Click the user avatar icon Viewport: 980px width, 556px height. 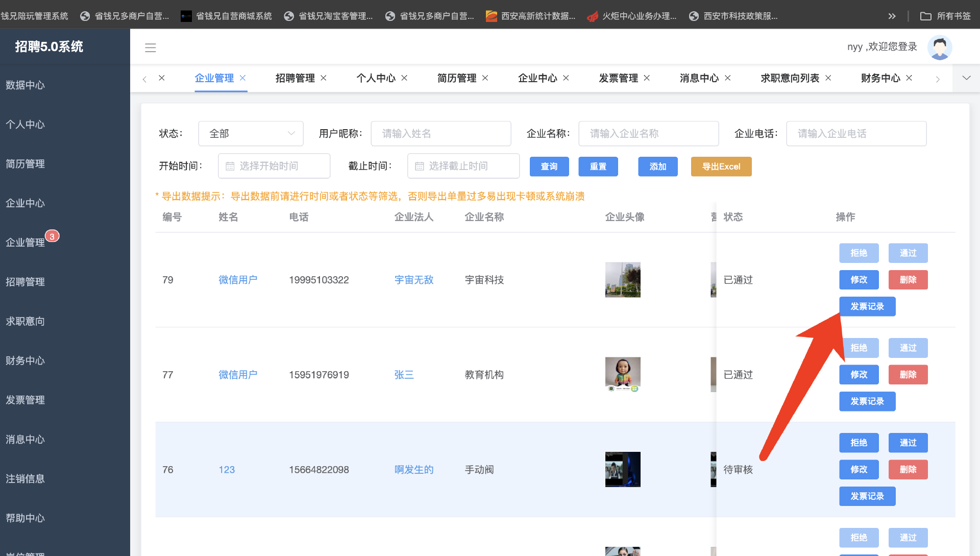[x=939, y=47]
